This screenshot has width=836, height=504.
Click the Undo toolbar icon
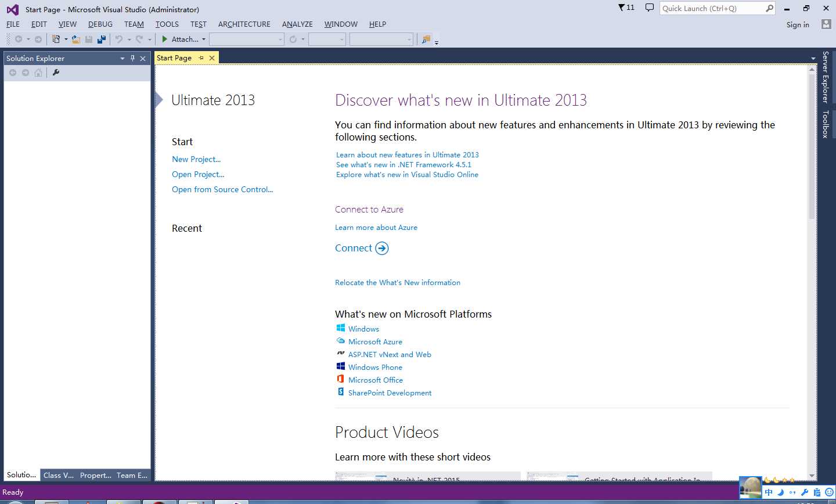[119, 39]
